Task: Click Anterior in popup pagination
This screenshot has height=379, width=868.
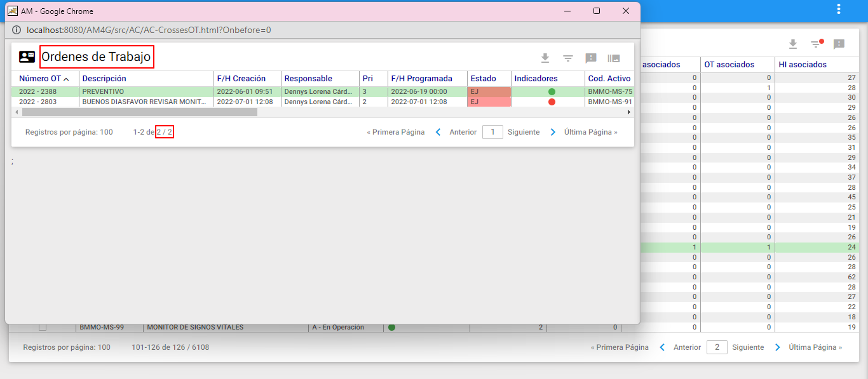Action: point(463,132)
